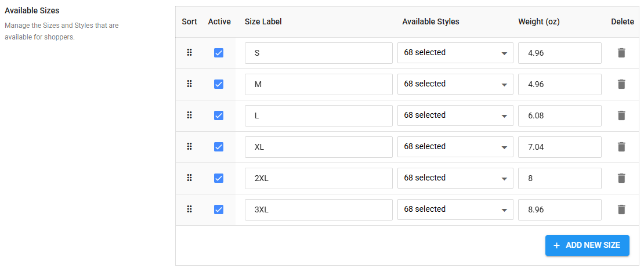
Task: Open styles dropdown for size S
Action: coord(455,53)
